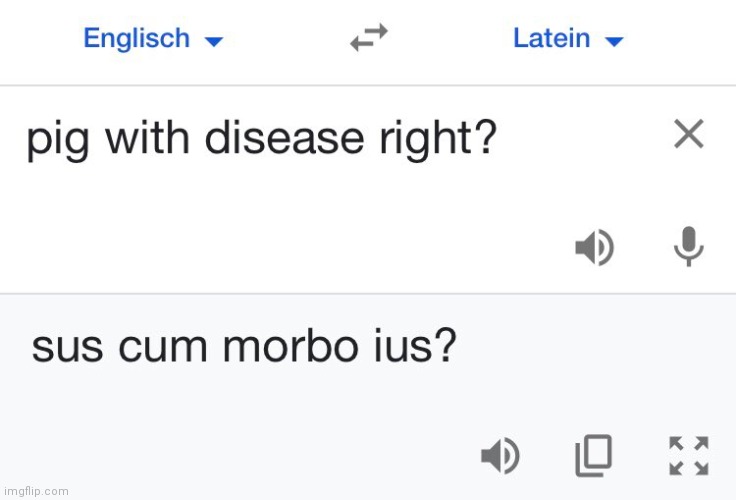
Task: Play audio of the Latin translation
Action: pos(500,456)
